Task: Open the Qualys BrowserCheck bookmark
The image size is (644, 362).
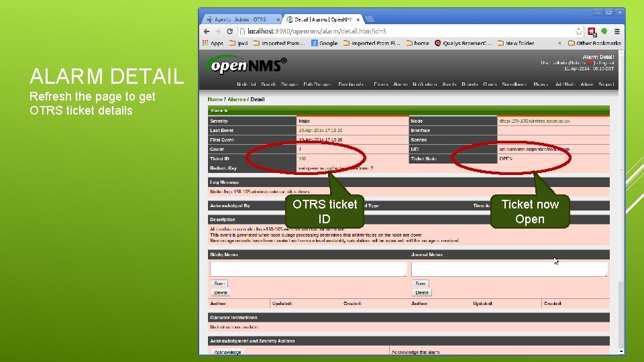Action: click(x=463, y=43)
